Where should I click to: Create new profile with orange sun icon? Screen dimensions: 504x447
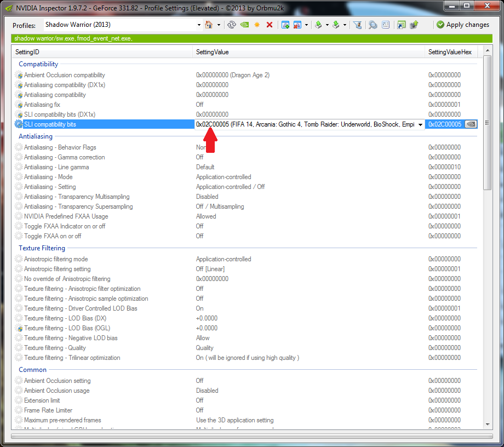(x=257, y=25)
